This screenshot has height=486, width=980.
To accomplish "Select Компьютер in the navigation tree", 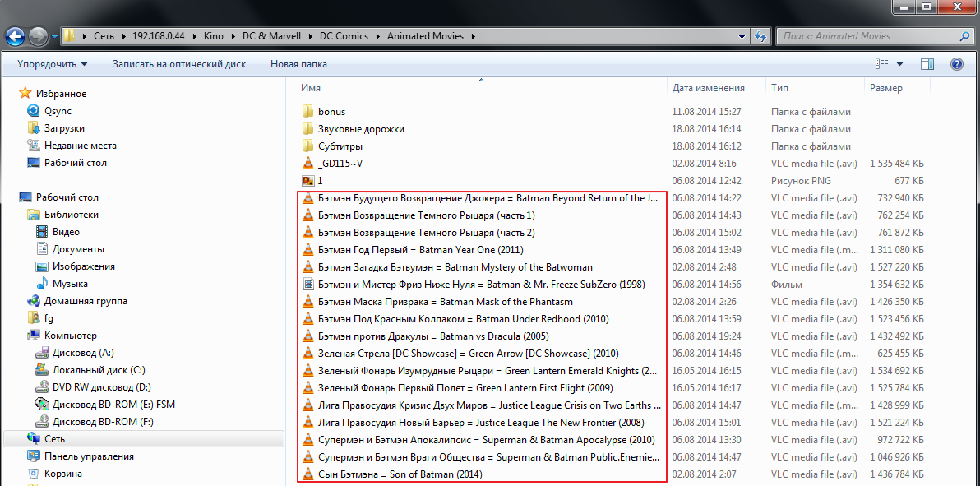I will coord(70,336).
